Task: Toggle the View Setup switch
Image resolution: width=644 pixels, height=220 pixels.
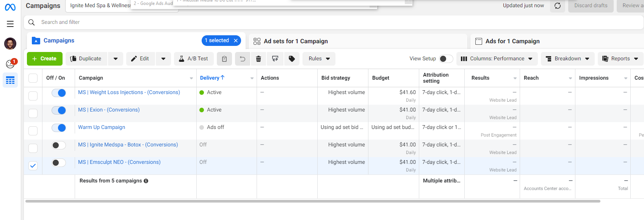Action: [446, 59]
